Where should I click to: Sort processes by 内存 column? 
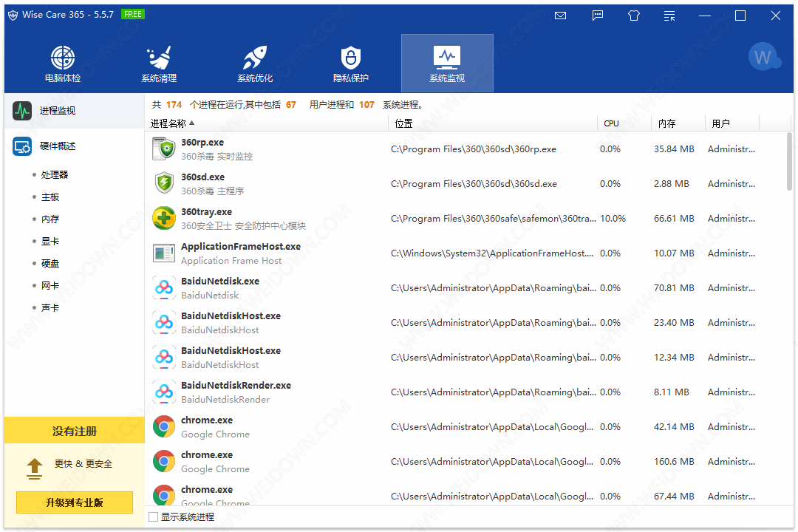667,123
